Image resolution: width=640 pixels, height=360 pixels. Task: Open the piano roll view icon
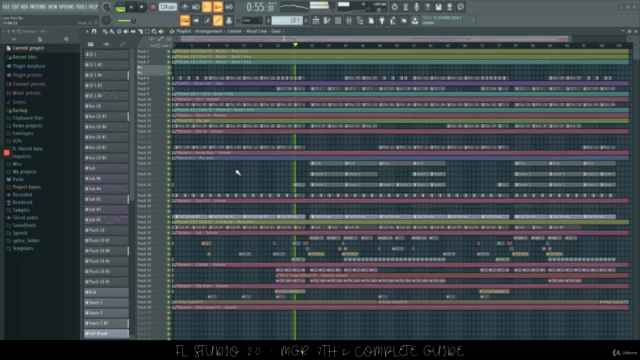point(327,20)
